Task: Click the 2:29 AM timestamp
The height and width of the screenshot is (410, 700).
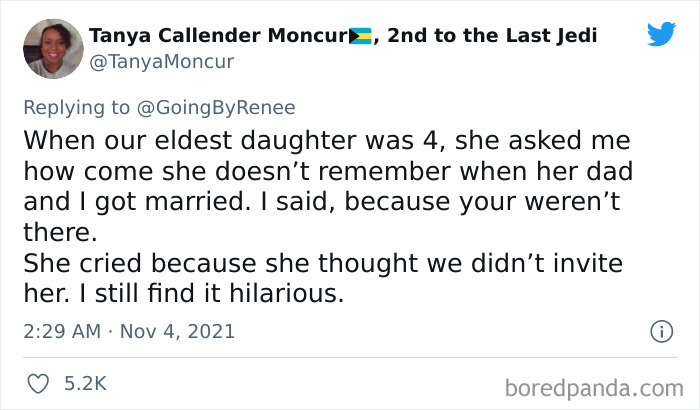Action: (x=59, y=330)
